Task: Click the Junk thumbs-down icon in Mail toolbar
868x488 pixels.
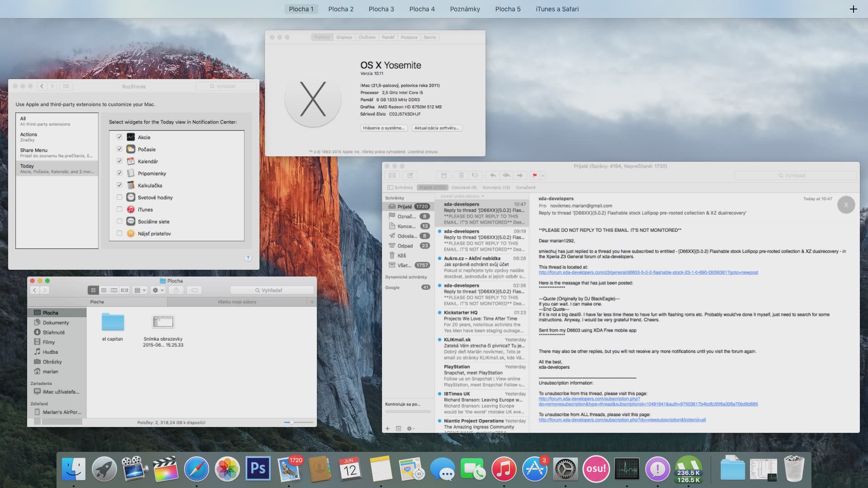Action: 475,175
